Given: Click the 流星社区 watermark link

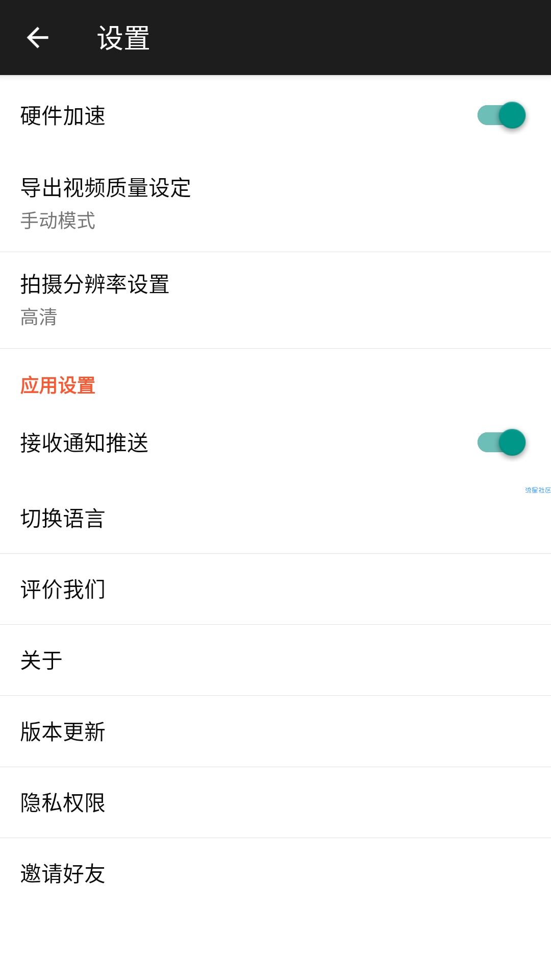Looking at the screenshot, I should click(538, 490).
